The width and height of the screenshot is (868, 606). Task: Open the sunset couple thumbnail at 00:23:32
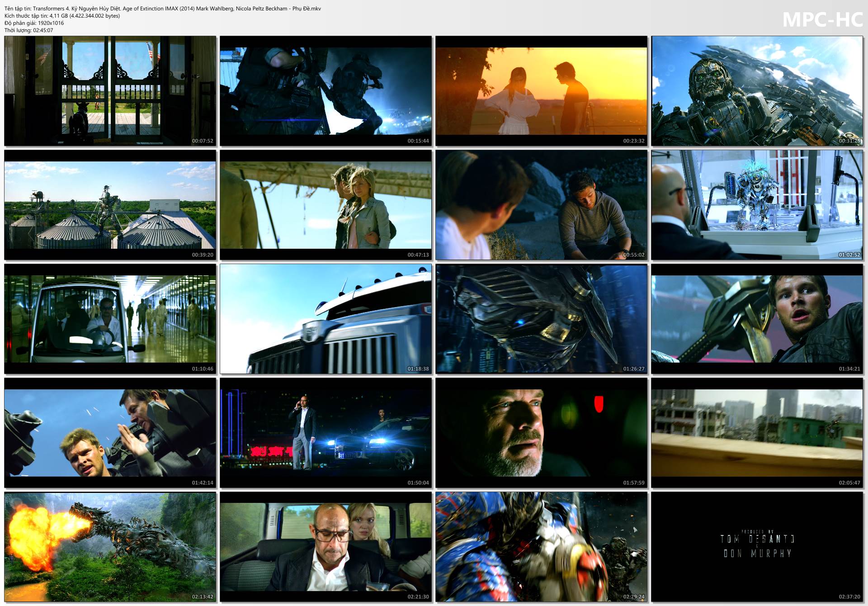click(x=541, y=91)
